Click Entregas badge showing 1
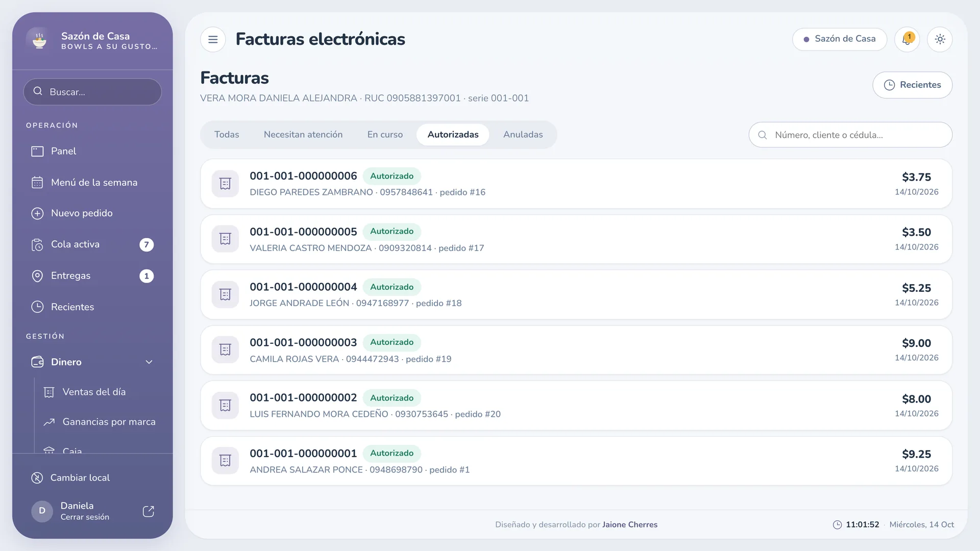Viewport: 980px width, 551px height. (x=146, y=276)
